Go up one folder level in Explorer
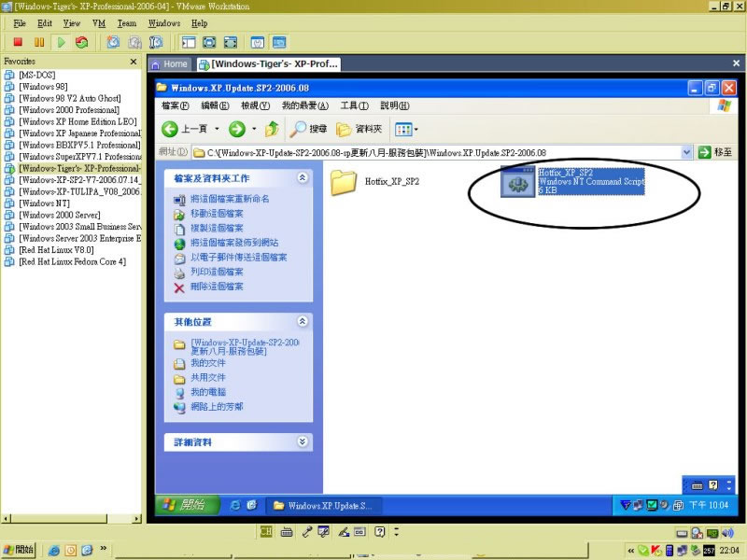 click(272, 129)
